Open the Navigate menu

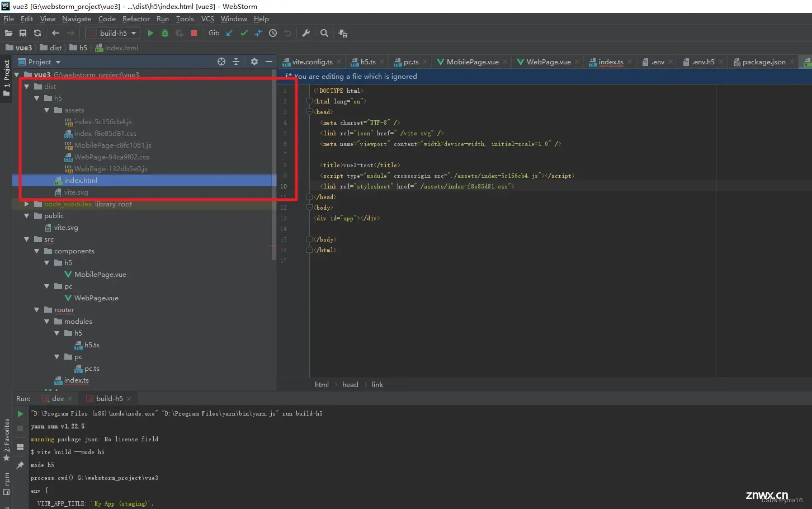tap(77, 18)
